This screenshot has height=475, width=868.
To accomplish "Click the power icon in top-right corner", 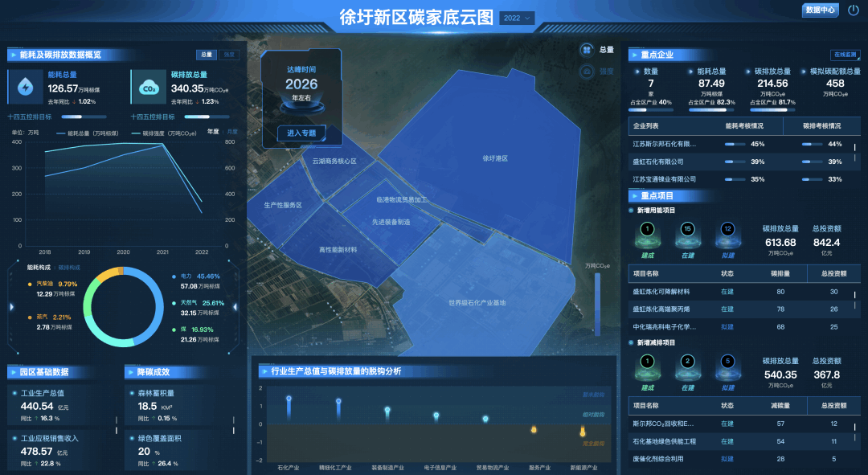I will (854, 10).
